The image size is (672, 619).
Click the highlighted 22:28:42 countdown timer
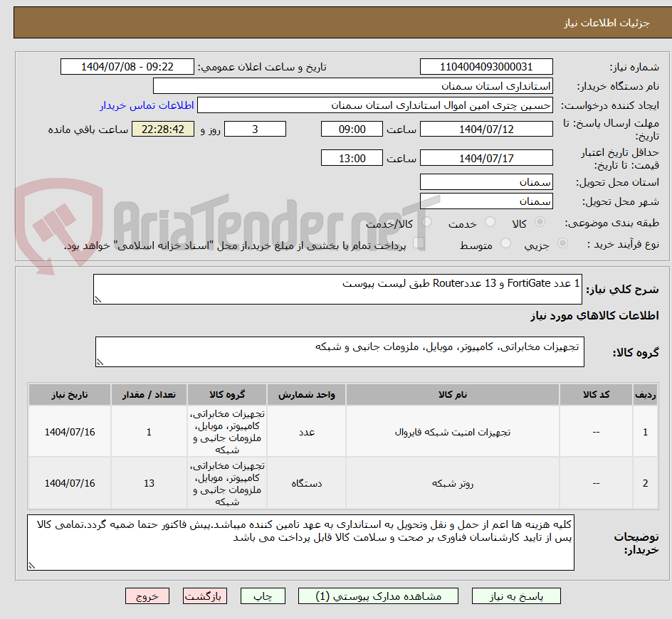coord(163,129)
